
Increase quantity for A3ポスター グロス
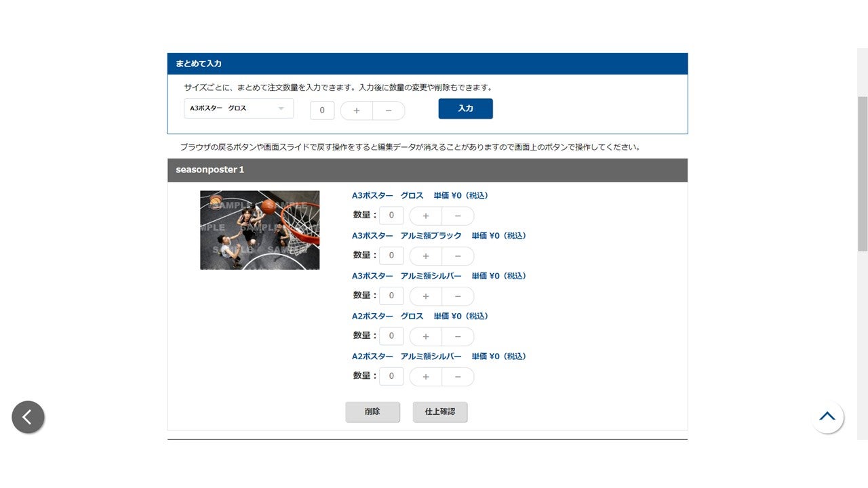click(426, 216)
